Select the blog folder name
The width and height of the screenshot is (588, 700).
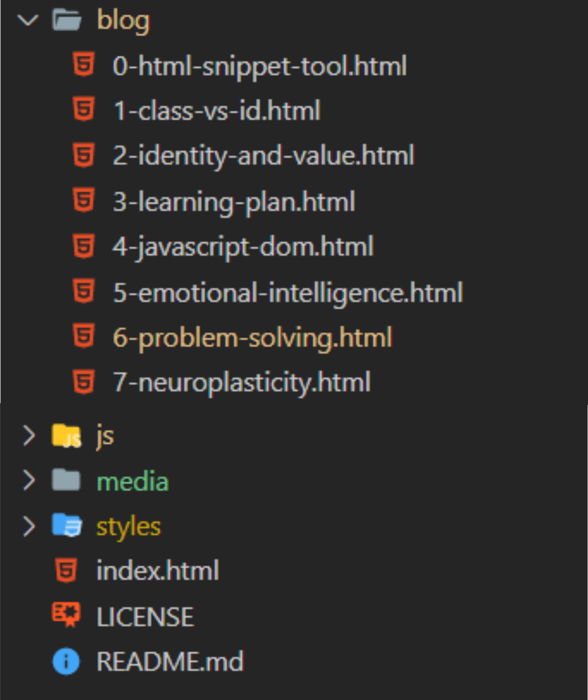(123, 21)
